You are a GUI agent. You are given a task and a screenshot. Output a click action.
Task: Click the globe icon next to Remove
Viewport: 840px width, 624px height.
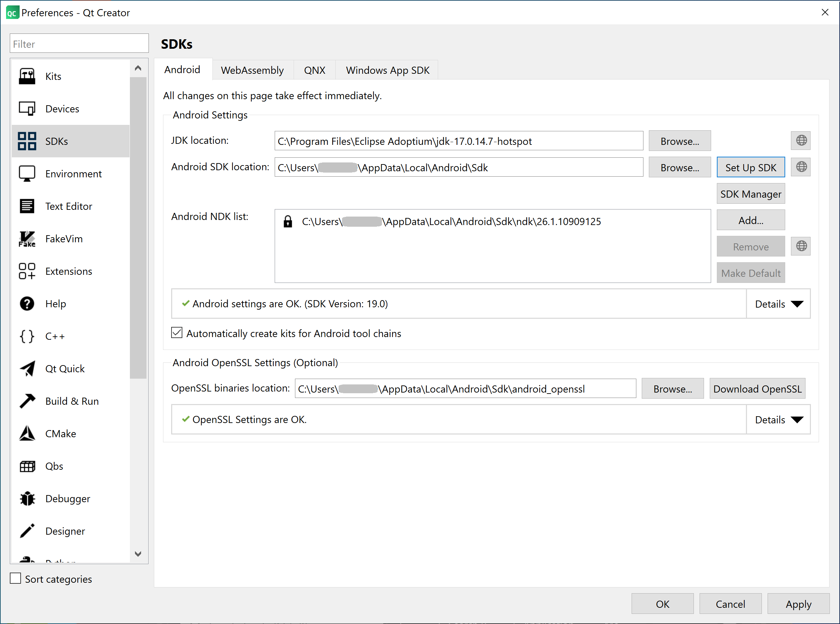pyautogui.click(x=801, y=246)
